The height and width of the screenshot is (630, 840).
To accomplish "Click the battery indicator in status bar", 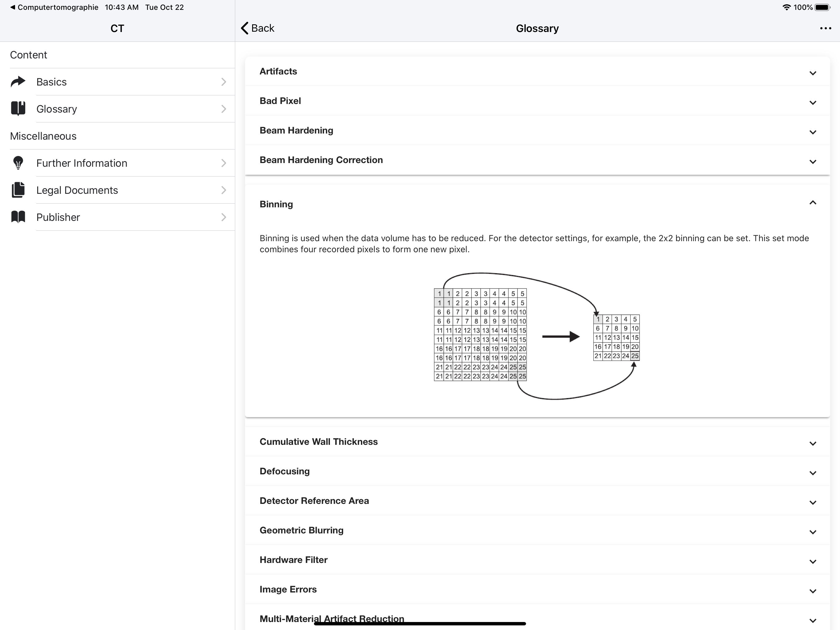I will (x=822, y=7).
